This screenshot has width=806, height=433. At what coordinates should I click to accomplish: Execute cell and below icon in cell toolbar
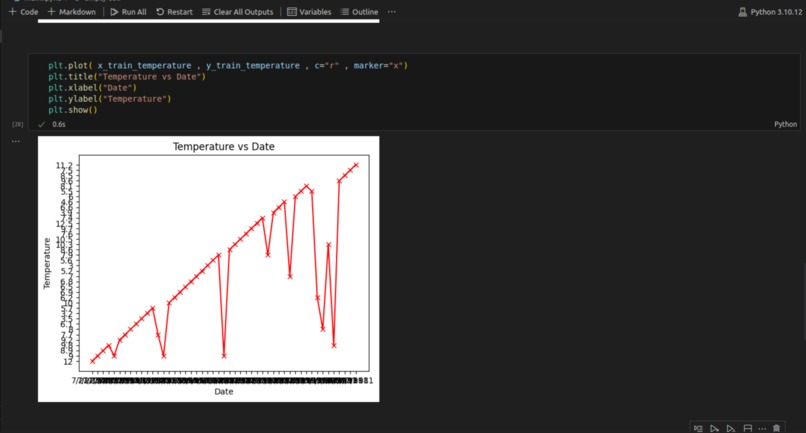click(730, 428)
